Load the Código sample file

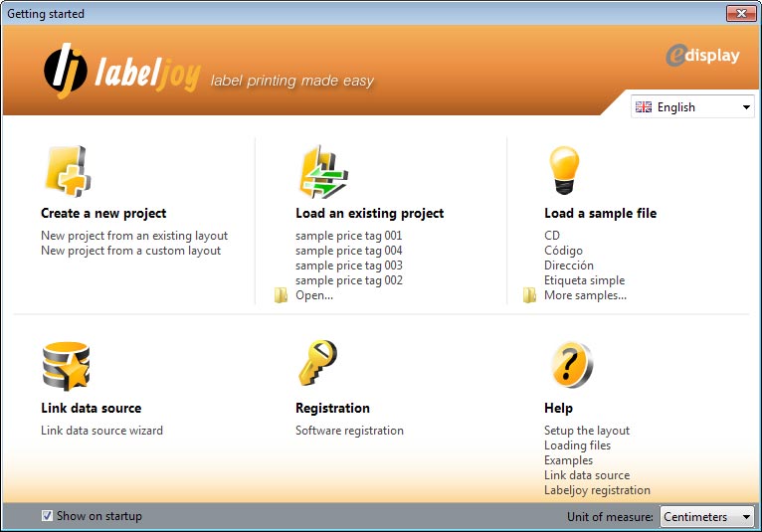coord(563,251)
